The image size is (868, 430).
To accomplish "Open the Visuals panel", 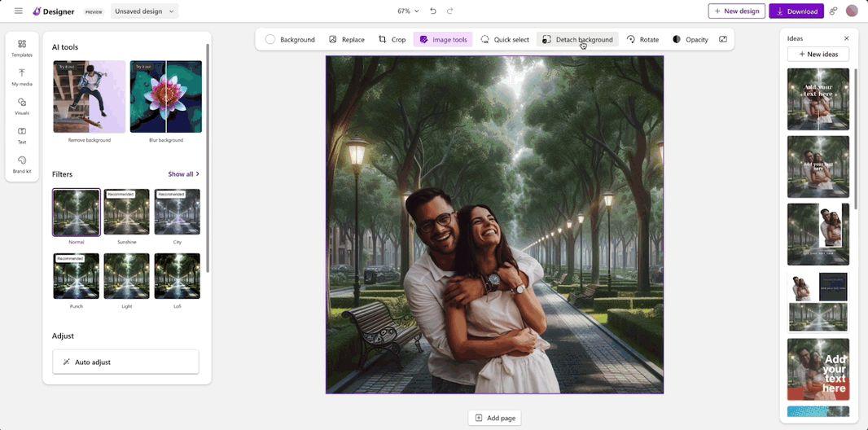I will click(x=22, y=106).
